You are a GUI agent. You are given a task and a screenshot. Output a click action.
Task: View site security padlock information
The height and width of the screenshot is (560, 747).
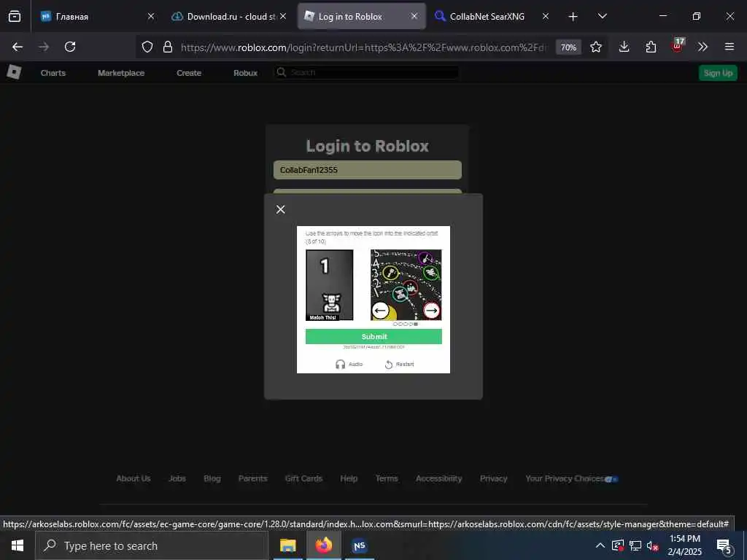[167, 47]
